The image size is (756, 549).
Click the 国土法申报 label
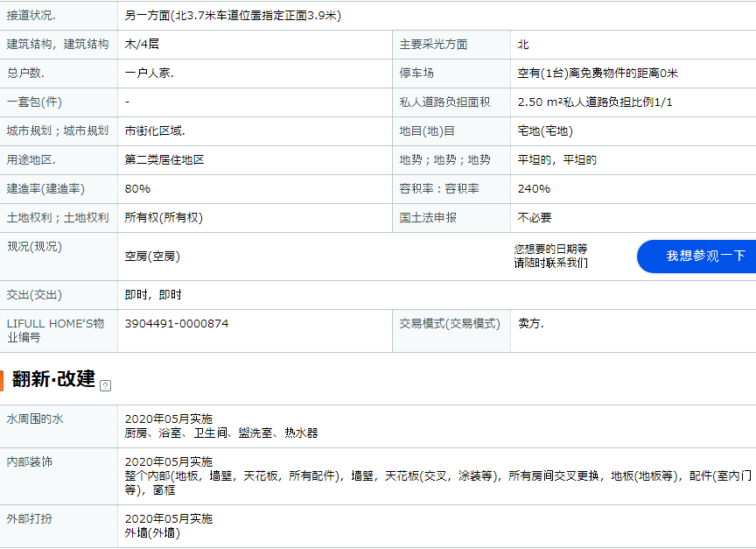pos(428,218)
